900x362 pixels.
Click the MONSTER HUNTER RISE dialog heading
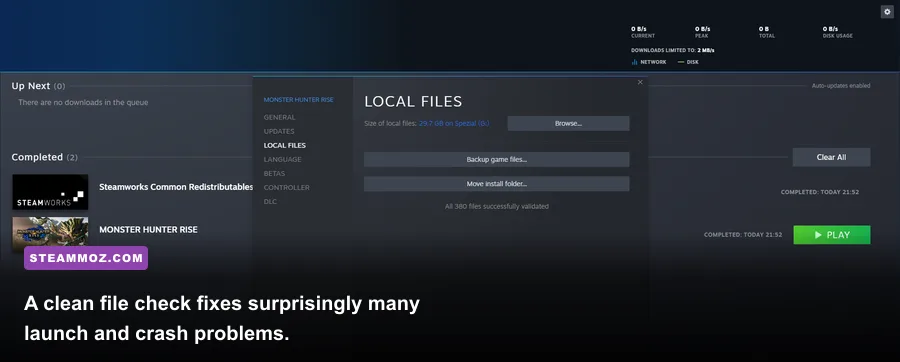(x=298, y=100)
